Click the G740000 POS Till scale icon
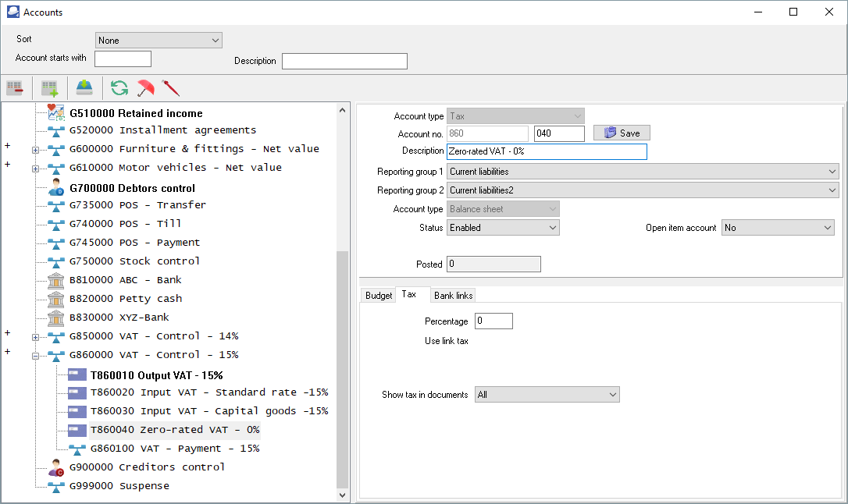The image size is (848, 504). [x=55, y=224]
